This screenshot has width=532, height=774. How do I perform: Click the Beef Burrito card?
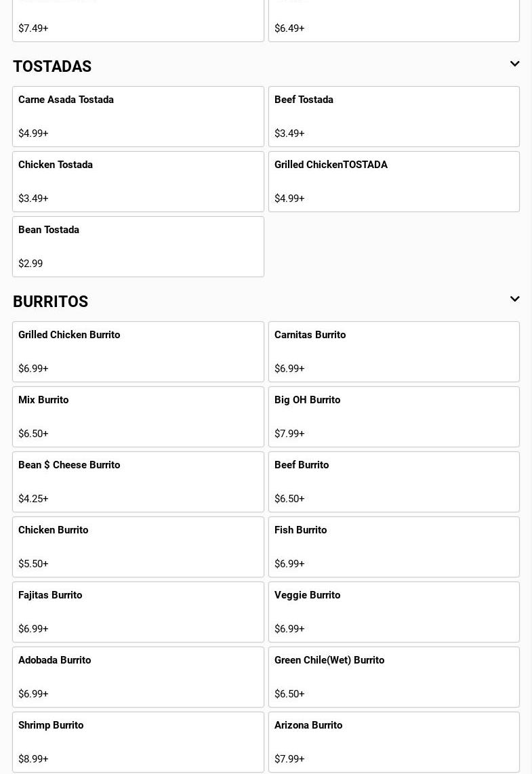click(x=394, y=482)
